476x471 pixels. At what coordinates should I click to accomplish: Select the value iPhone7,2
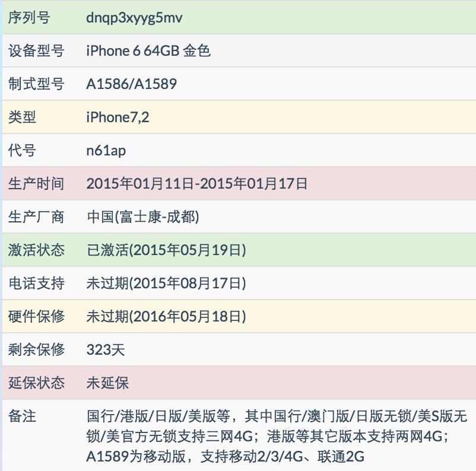click(x=118, y=117)
